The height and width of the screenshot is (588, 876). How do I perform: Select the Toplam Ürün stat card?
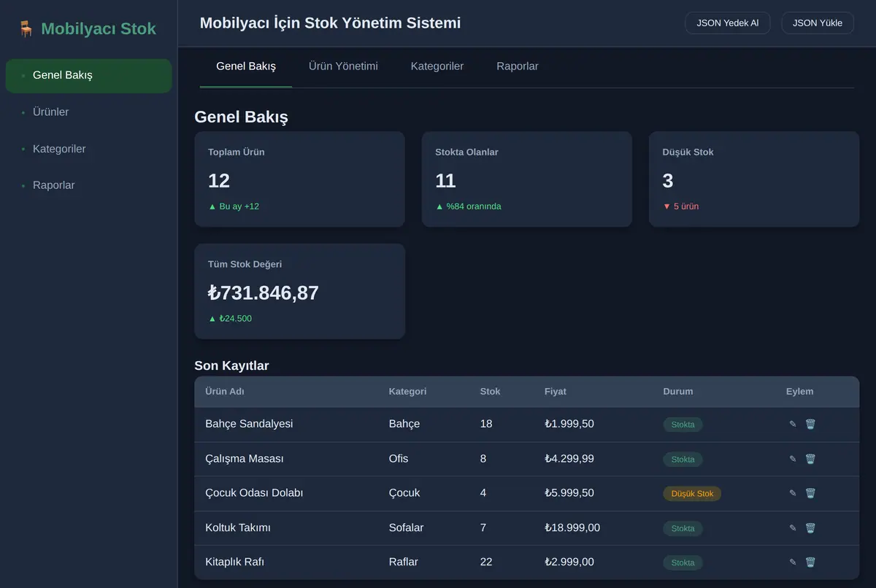click(x=299, y=179)
